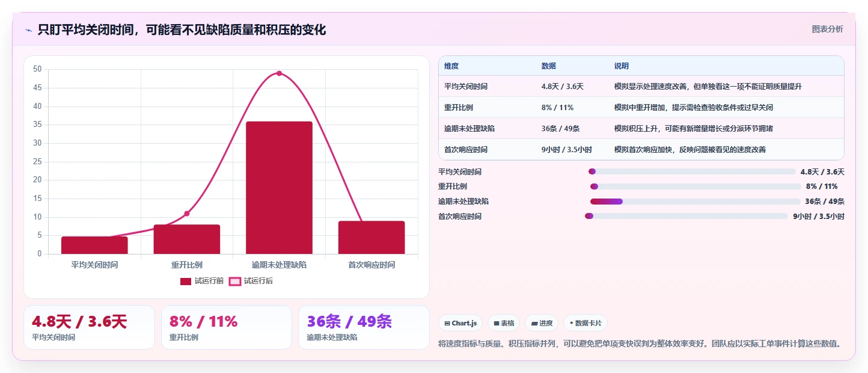Click the chart title heading text

pyautogui.click(x=182, y=29)
